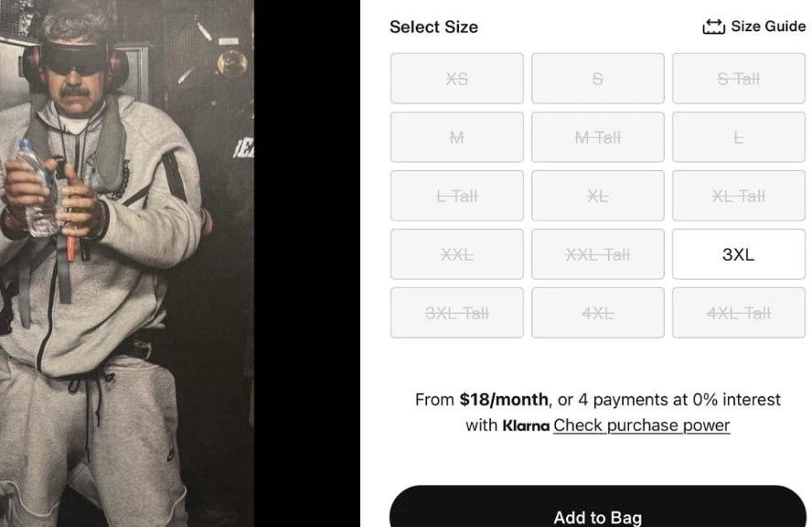Open the gray tracksuit product photo
The image size is (812, 527).
(x=127, y=263)
